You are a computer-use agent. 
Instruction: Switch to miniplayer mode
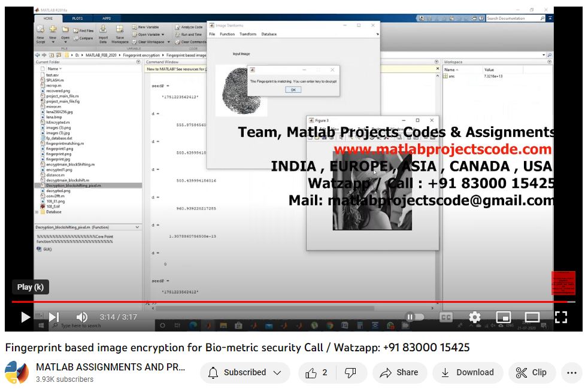(504, 317)
